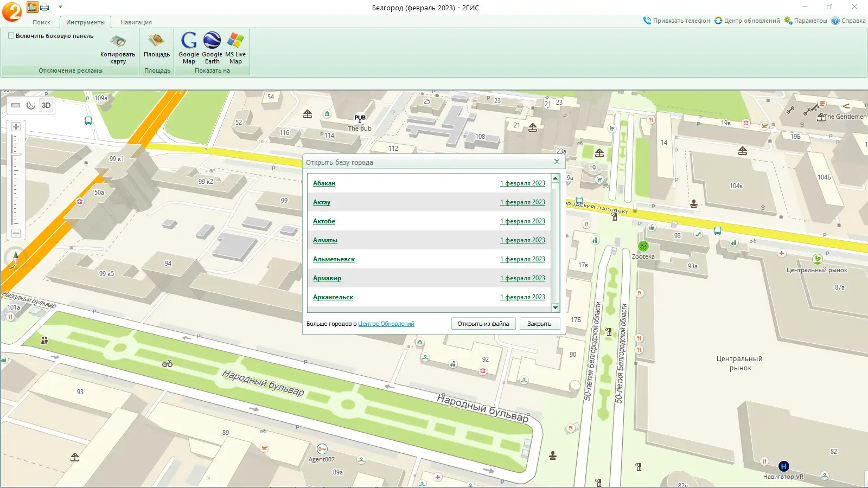Open the quick access toolbar dropdown arrow
Image resolution: width=868 pixels, height=488 pixels.
tap(60, 7)
